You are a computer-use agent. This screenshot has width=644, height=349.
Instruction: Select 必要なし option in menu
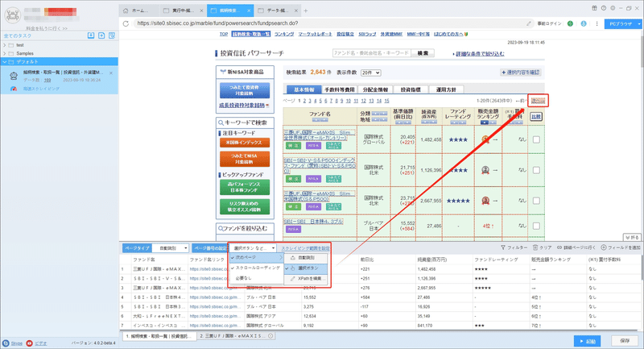pos(256,278)
